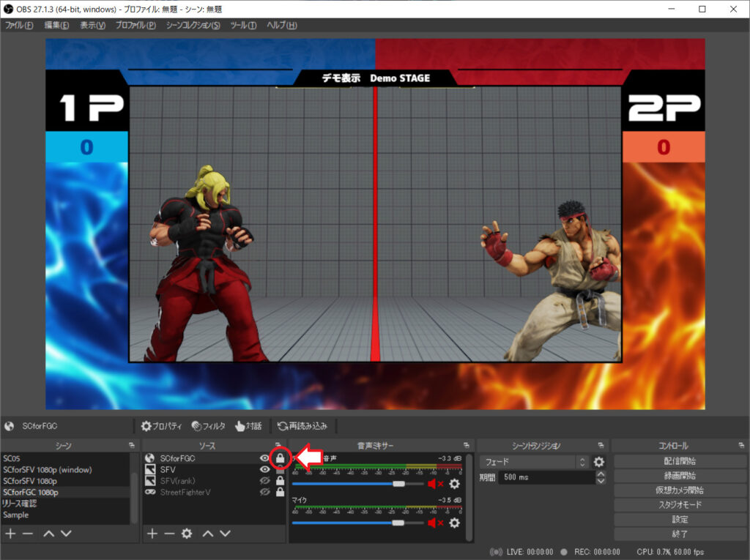Open the ヘルプ(H) menu
This screenshot has width=750, height=560.
coord(282,26)
